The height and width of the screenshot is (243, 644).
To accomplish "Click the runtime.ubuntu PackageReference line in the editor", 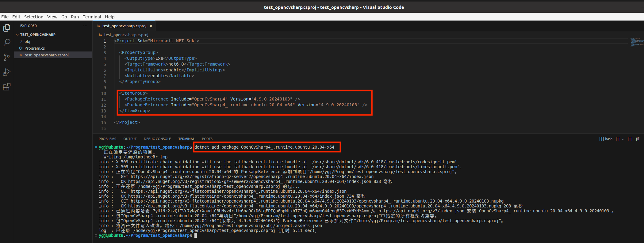I will pos(246,105).
